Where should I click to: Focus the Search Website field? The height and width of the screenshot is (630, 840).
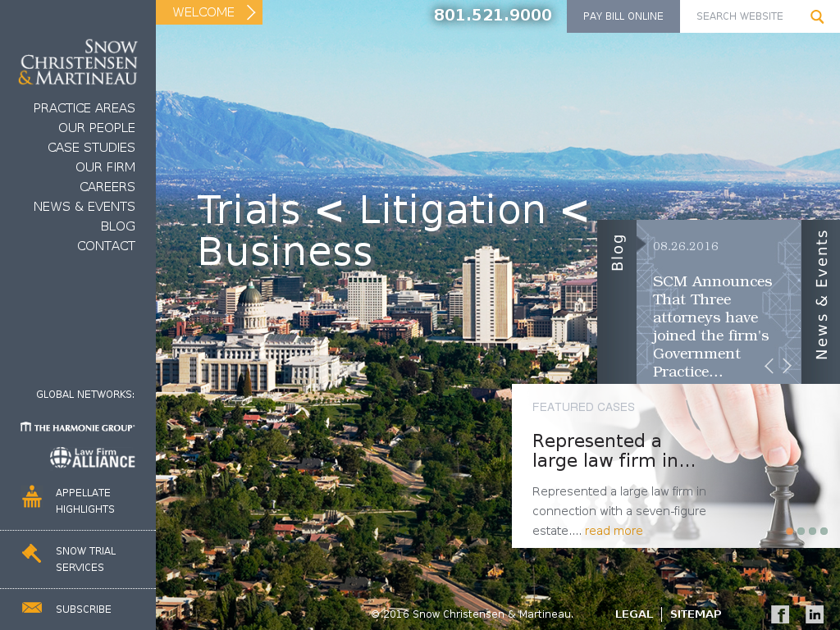pyautogui.click(x=740, y=16)
